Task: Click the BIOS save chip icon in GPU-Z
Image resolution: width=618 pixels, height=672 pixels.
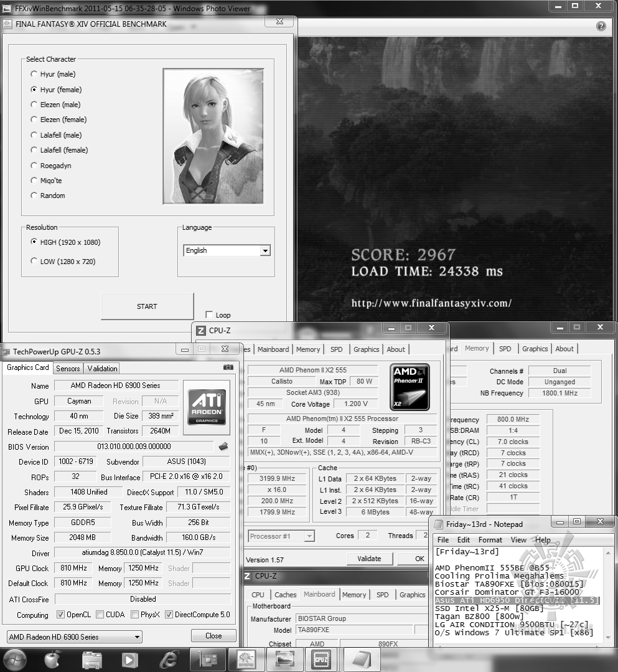Action: click(x=223, y=447)
